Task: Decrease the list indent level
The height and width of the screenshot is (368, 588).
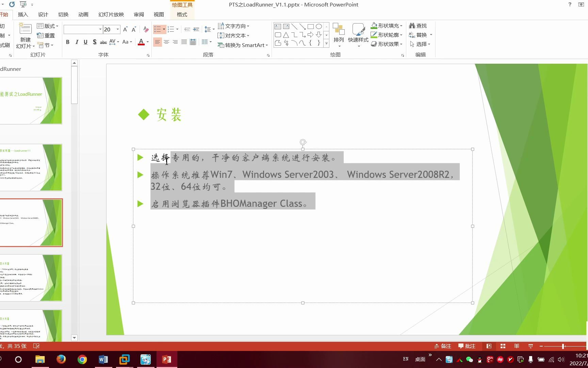Action: tap(187, 29)
